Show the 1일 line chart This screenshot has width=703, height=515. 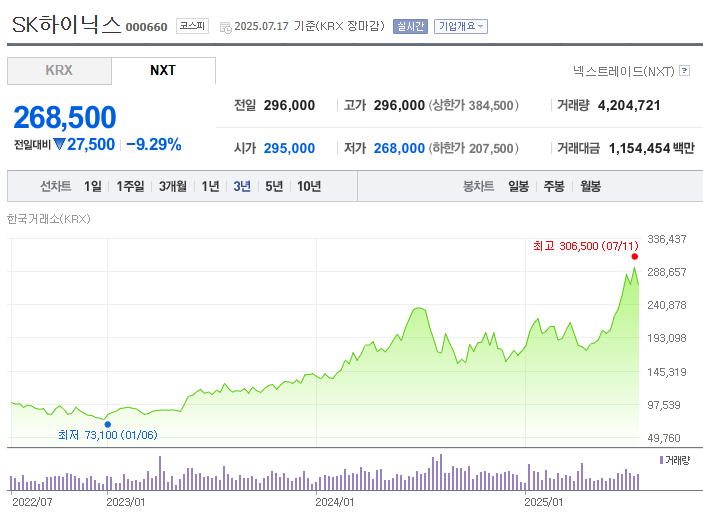93,186
